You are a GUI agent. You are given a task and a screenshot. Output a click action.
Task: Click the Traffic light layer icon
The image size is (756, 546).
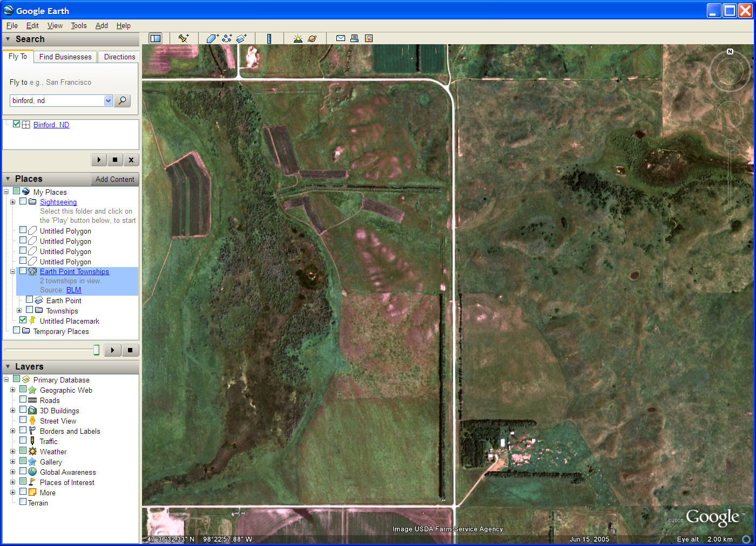pos(32,441)
